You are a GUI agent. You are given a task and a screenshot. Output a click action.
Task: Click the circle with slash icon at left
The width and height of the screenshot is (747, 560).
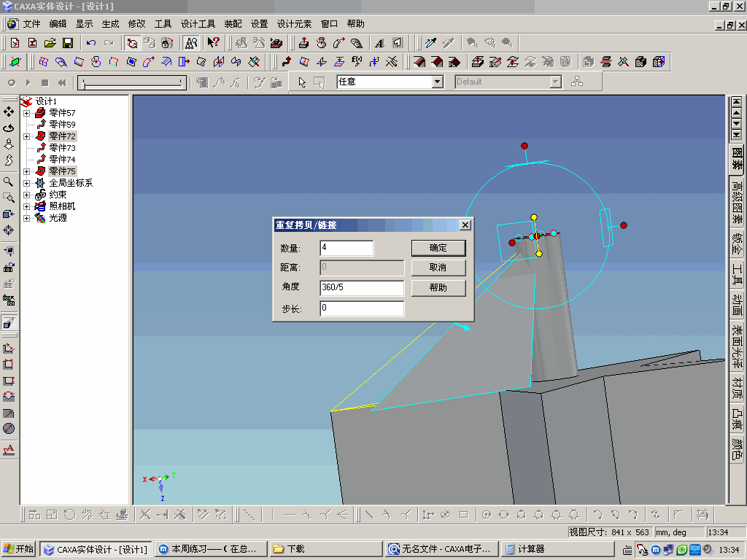point(9,429)
